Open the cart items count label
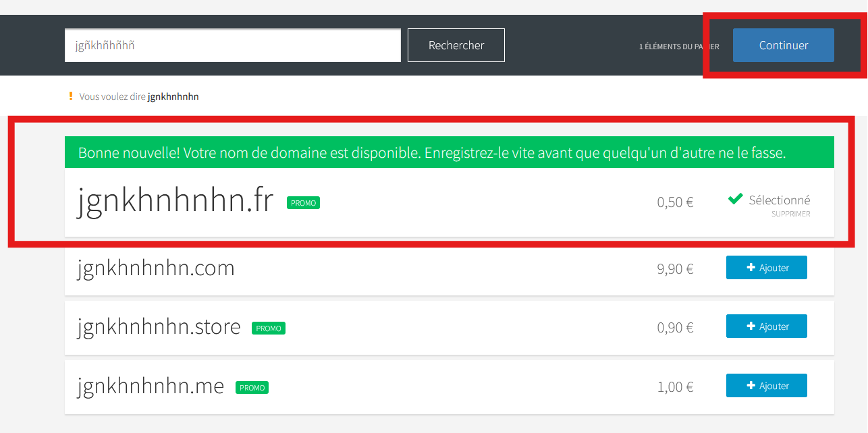Image resolution: width=868 pixels, height=433 pixels. coord(678,47)
